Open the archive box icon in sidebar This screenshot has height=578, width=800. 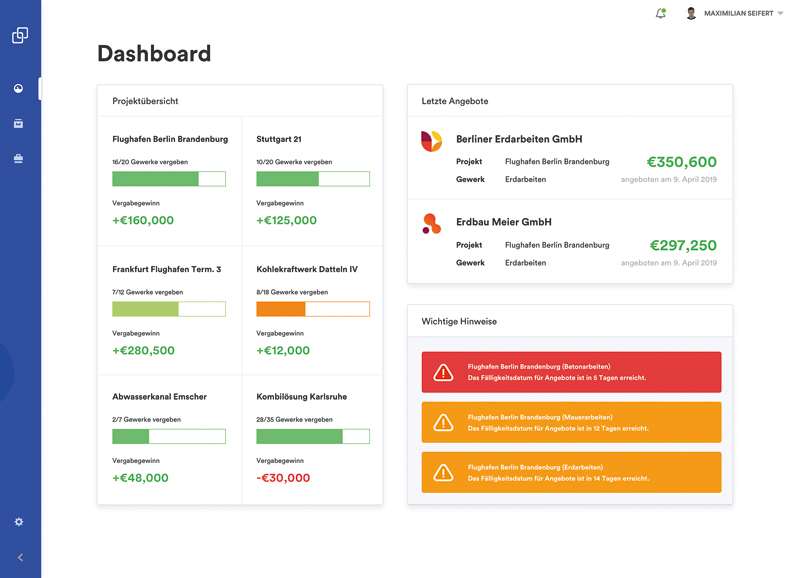point(19,124)
